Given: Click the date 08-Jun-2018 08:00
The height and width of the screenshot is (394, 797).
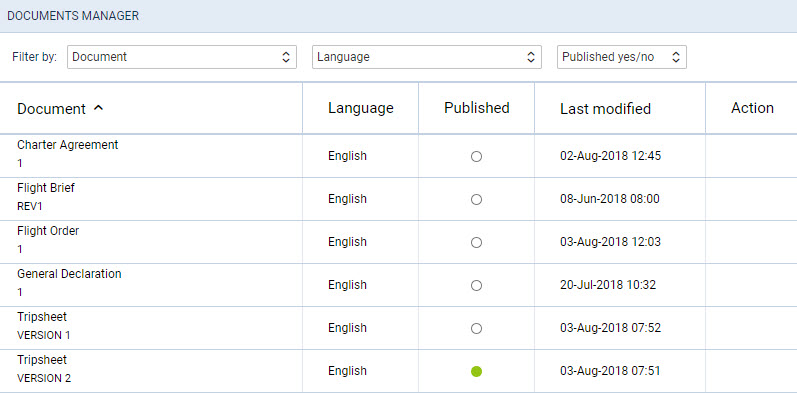Looking at the screenshot, I should tap(610, 199).
